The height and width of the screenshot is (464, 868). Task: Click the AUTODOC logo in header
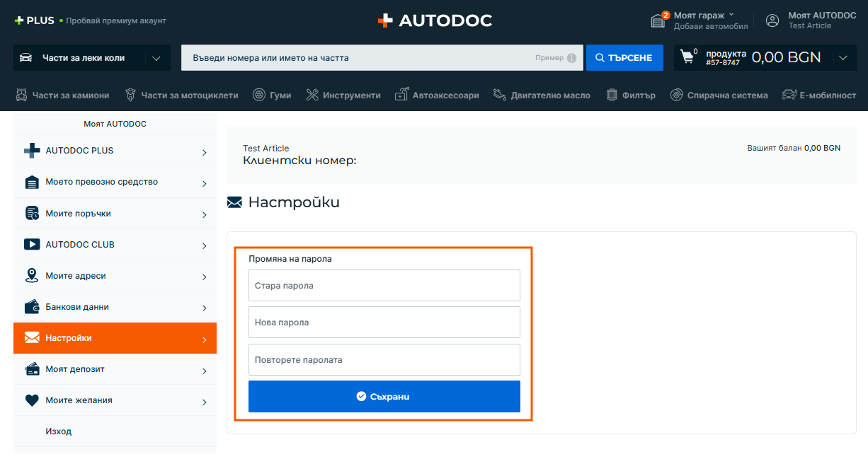pyautogui.click(x=434, y=21)
